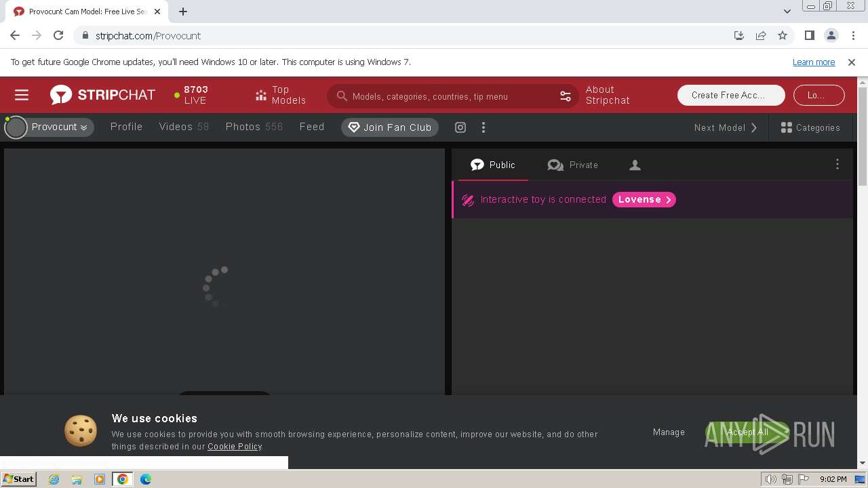Open search filter settings icon
This screenshot has width=868, height=488.
pyautogui.click(x=566, y=96)
